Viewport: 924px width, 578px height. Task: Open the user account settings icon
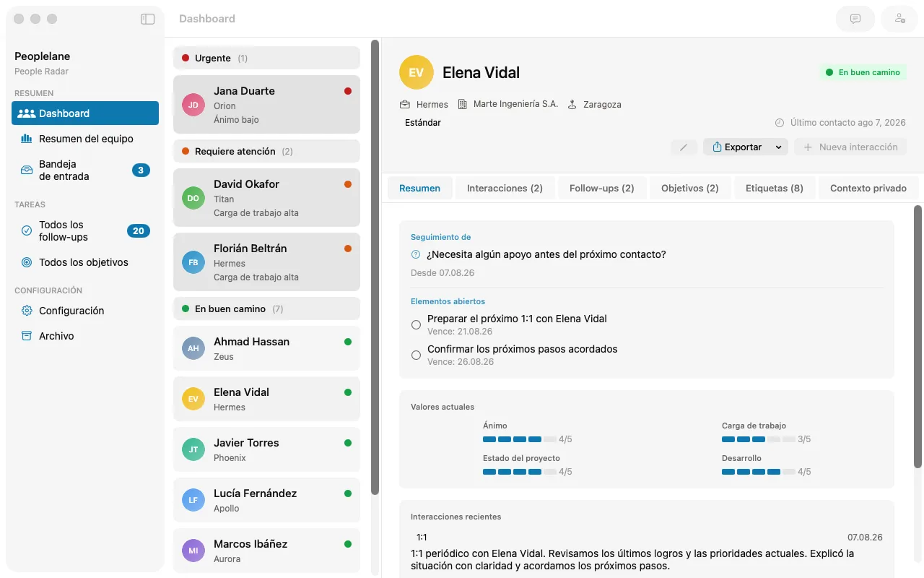pyautogui.click(x=899, y=19)
